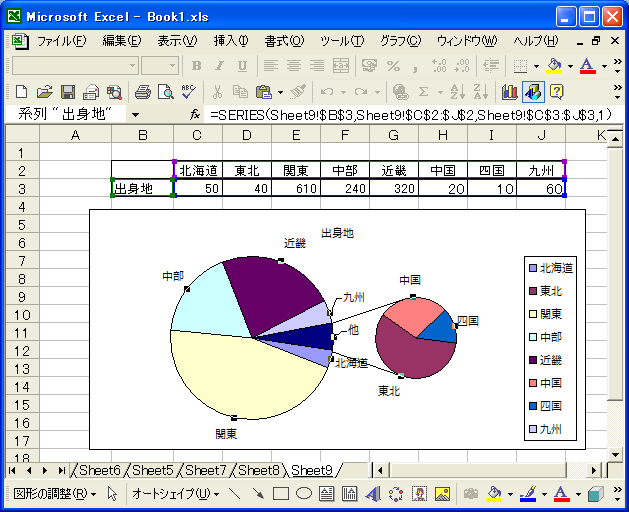The width and height of the screenshot is (629, 512).
Task: Go to the first sheet tab arrow
Action: [12, 470]
